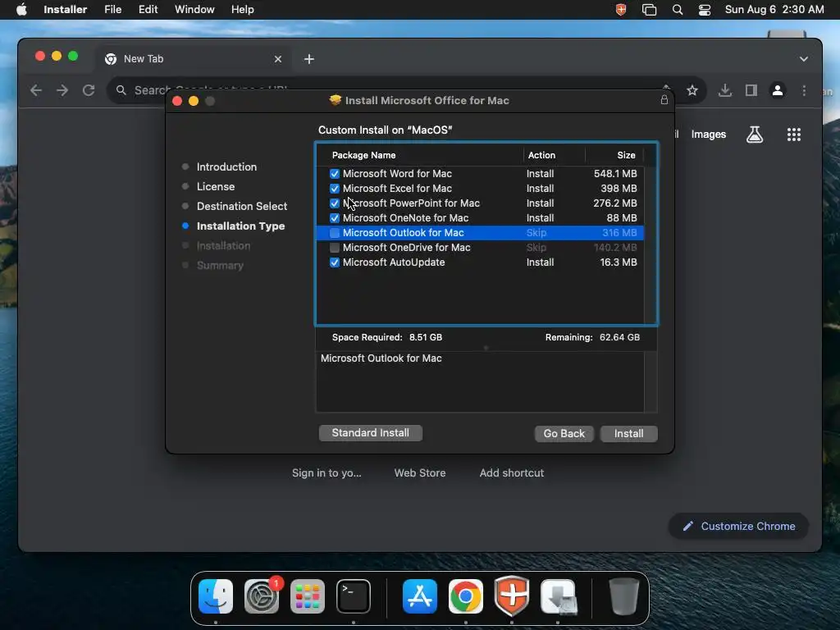
Task: Open the Help menu
Action: pyautogui.click(x=242, y=9)
